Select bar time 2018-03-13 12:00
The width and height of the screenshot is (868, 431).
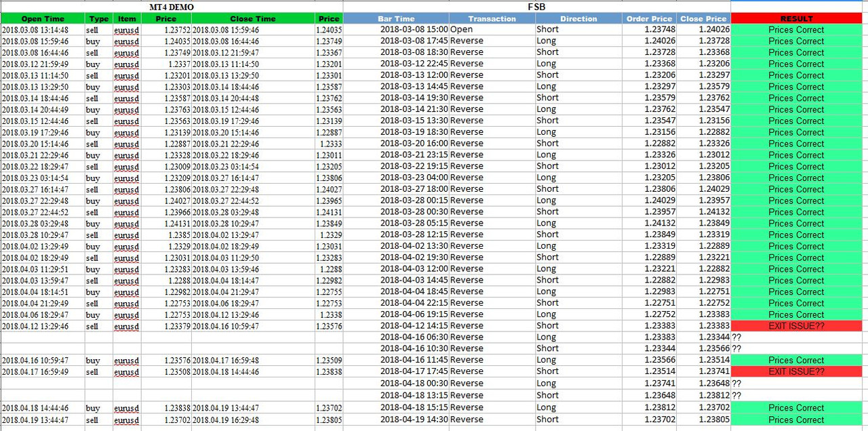click(x=414, y=75)
